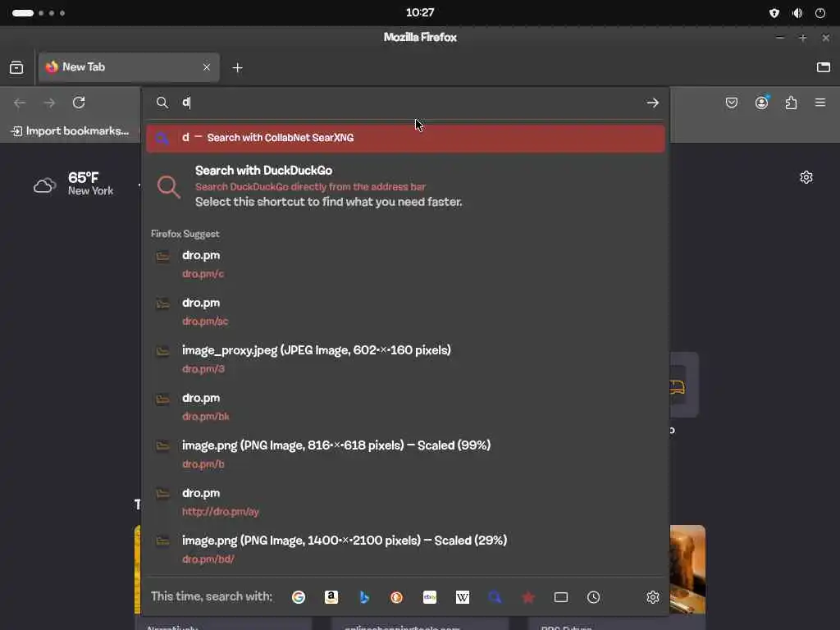Reload the current page
The width and height of the screenshot is (840, 630).
(x=79, y=103)
